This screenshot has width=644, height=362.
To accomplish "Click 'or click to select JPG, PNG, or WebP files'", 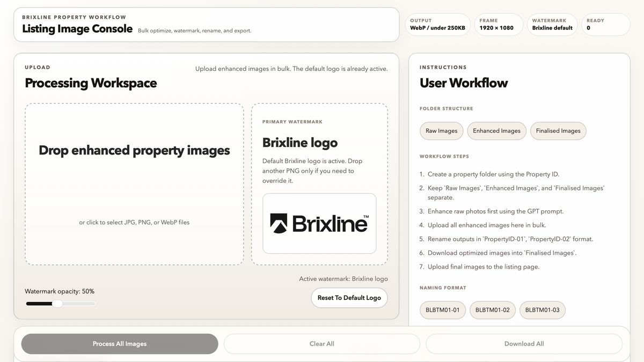I will (134, 222).
